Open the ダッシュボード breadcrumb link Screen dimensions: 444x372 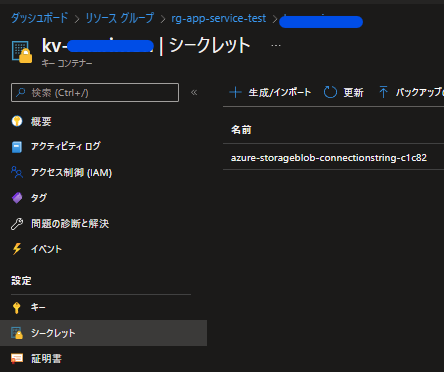[40, 18]
